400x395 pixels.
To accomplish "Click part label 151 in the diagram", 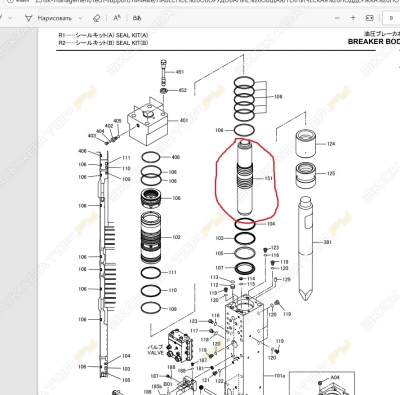I will (268, 179).
